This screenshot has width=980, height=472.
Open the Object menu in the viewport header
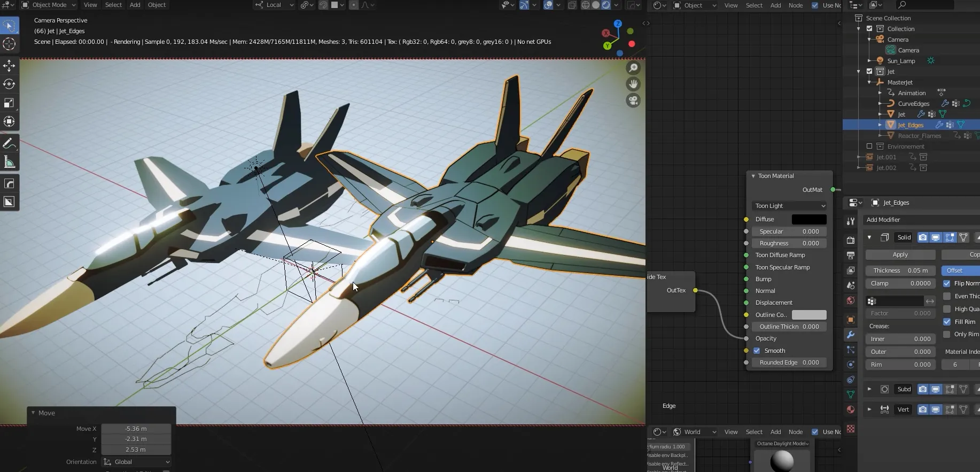pyautogui.click(x=157, y=5)
